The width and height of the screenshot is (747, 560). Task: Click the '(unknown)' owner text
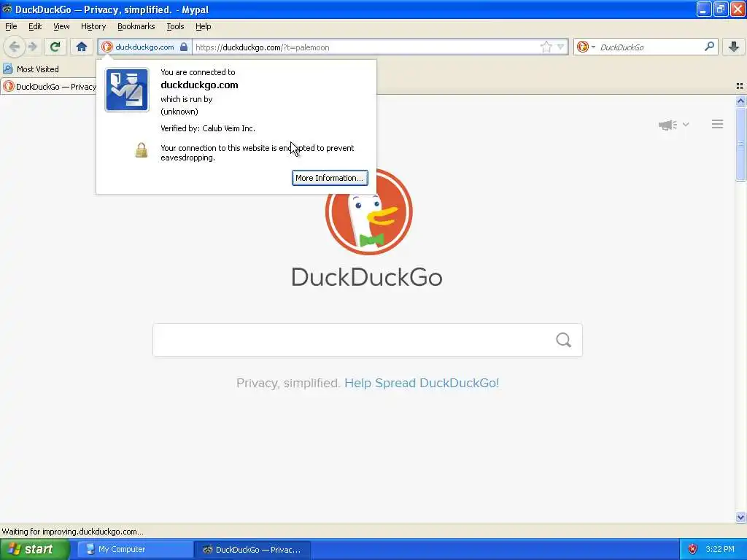point(179,112)
